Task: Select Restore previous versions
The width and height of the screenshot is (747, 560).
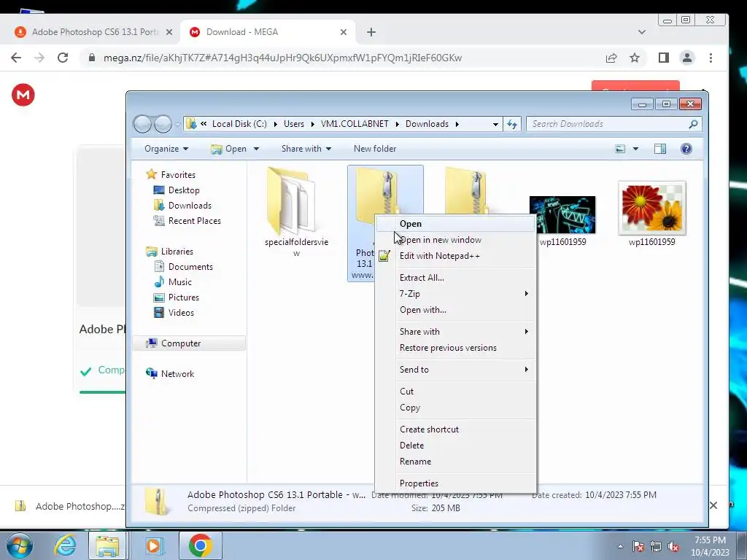Action: coord(455,348)
